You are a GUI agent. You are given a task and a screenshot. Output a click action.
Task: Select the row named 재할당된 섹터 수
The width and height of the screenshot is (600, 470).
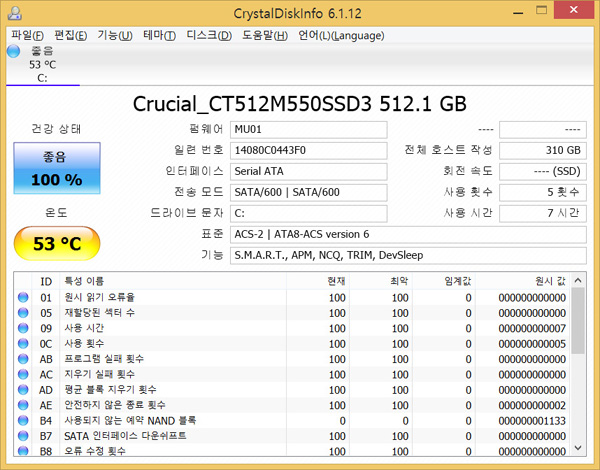coord(292,313)
